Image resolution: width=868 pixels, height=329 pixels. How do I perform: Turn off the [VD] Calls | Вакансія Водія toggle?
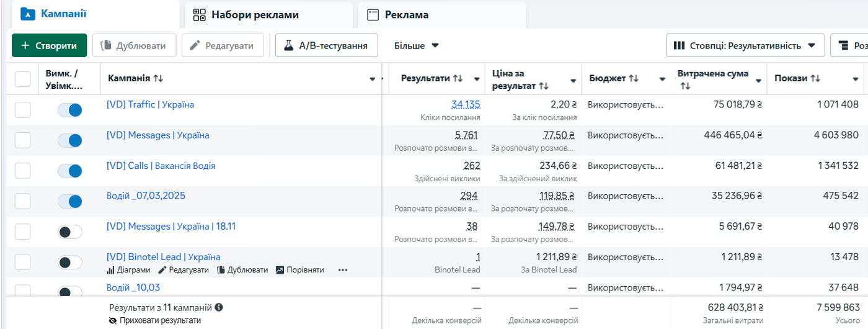[70, 171]
